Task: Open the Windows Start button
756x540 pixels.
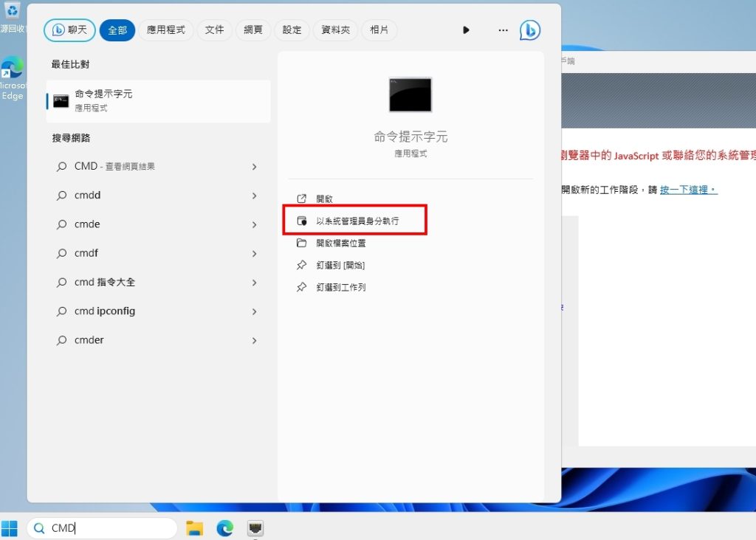Action: (9, 528)
